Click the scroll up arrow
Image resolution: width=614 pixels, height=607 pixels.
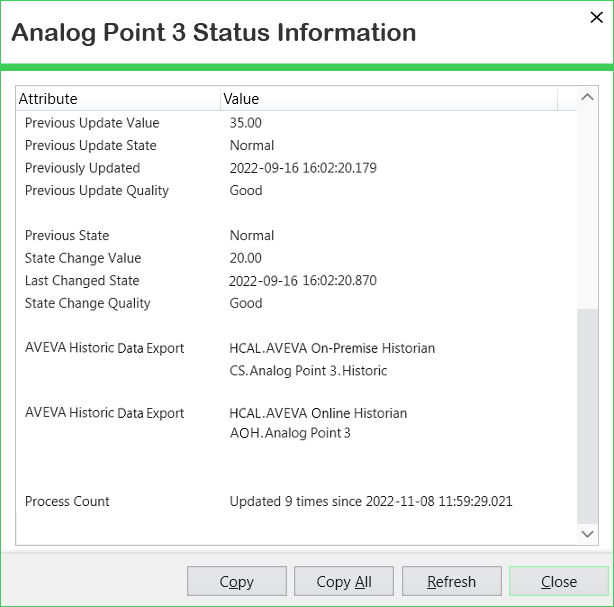tap(588, 98)
